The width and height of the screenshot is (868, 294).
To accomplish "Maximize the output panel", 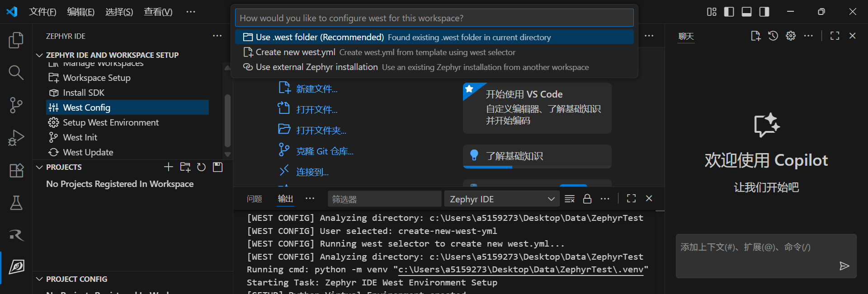I will click(x=631, y=198).
